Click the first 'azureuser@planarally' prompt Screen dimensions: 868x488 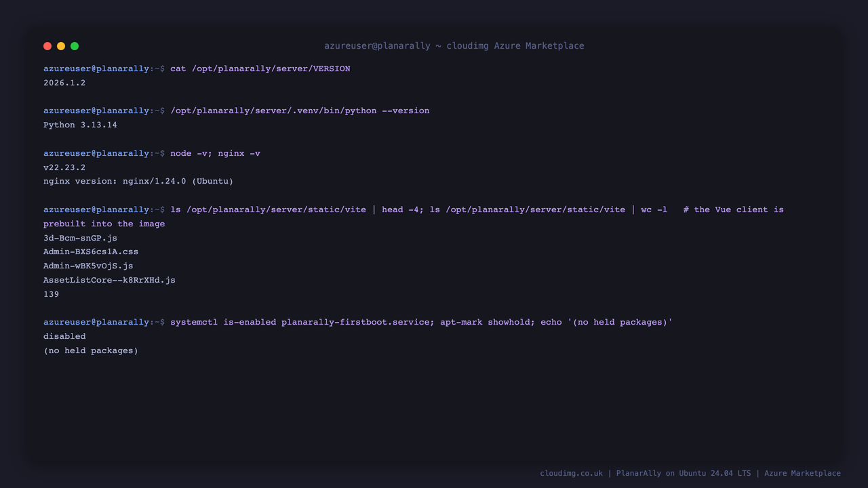click(96, 68)
